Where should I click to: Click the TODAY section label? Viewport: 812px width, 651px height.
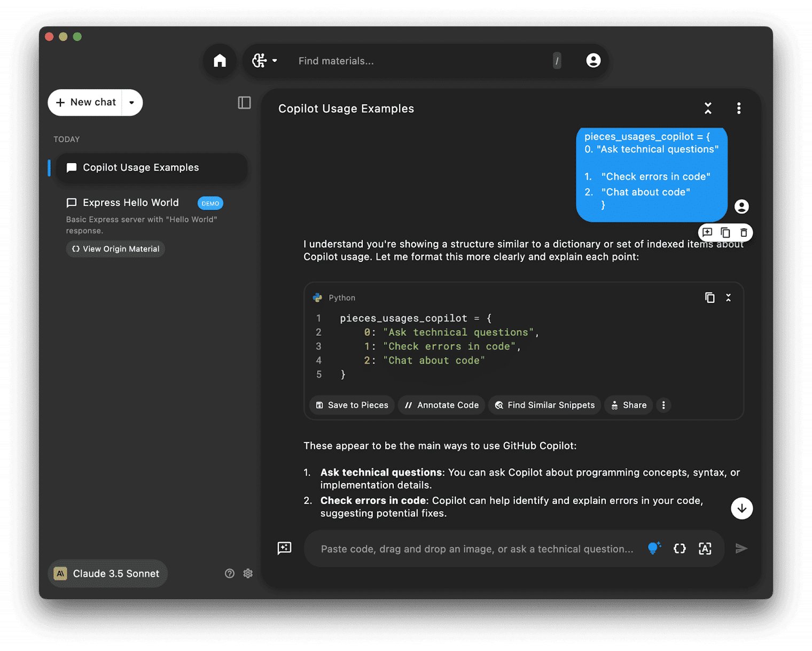(67, 139)
